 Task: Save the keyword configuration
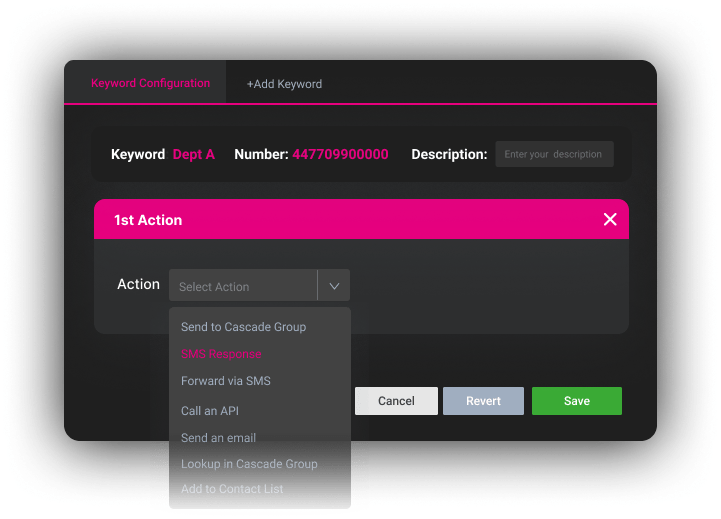tap(576, 401)
